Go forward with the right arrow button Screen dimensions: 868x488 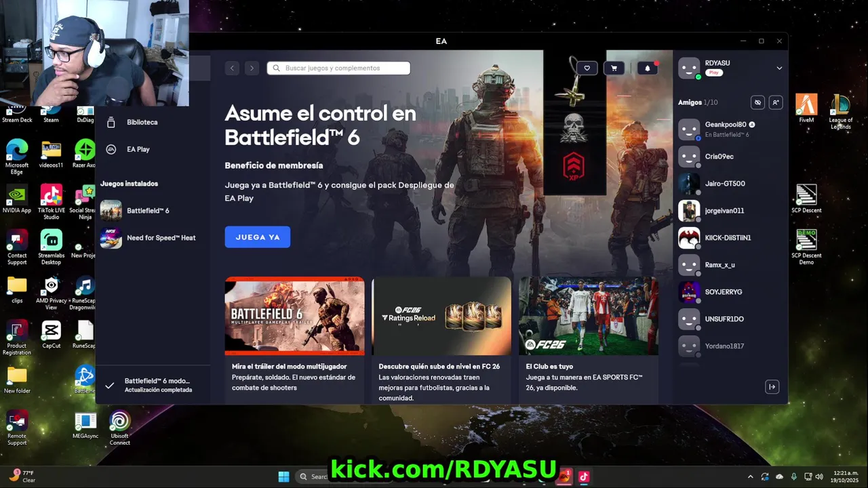[x=252, y=68]
